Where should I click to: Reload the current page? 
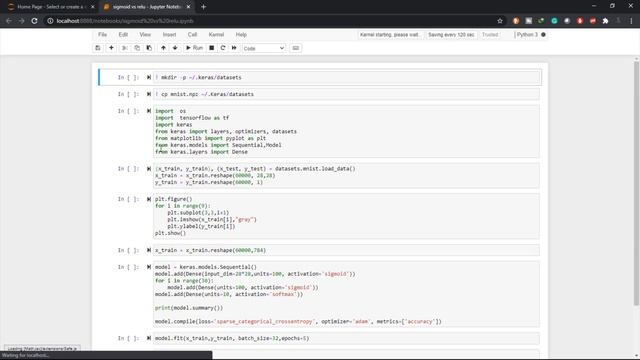(35, 21)
